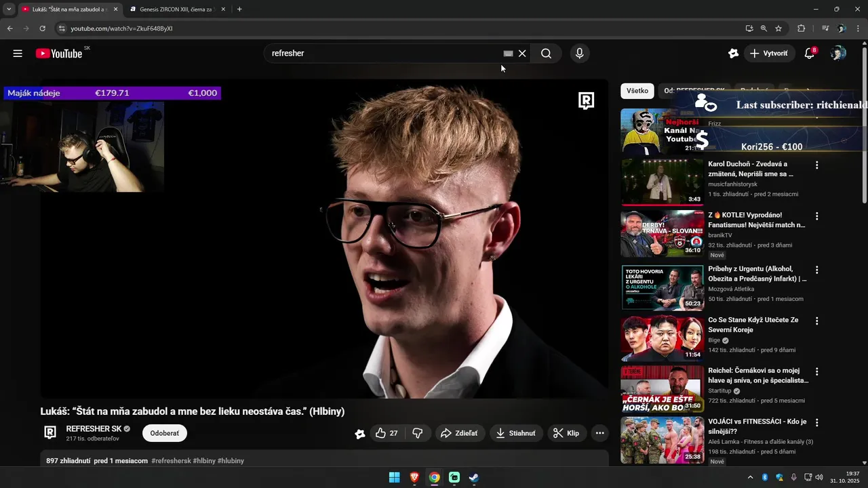Open Windows Start menu
Image resolution: width=868 pixels, height=488 pixels.
(394, 478)
